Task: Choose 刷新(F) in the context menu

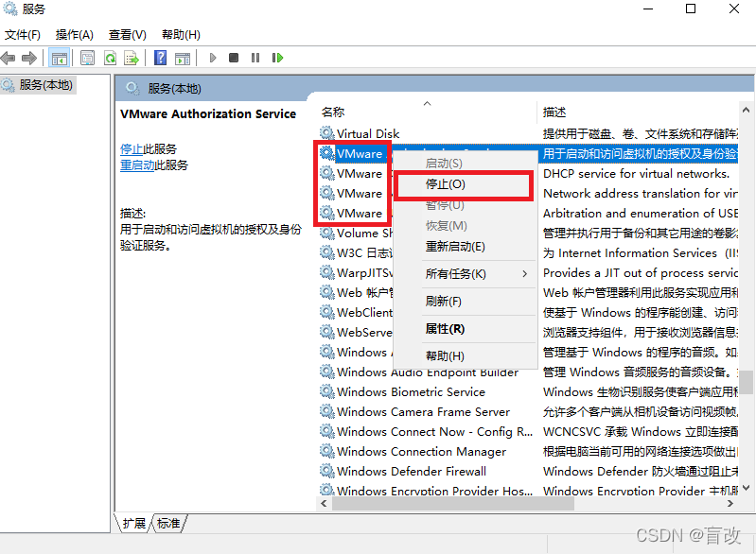Action: (466, 302)
